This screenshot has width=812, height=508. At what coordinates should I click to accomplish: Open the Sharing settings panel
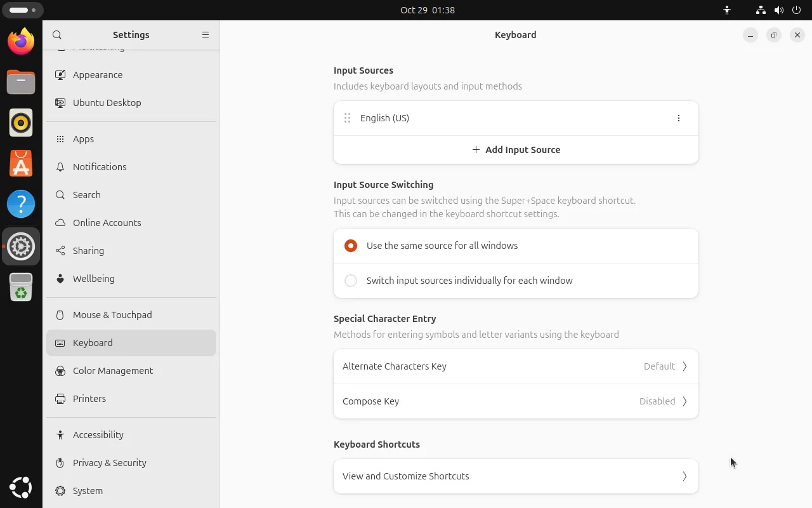click(x=131, y=251)
